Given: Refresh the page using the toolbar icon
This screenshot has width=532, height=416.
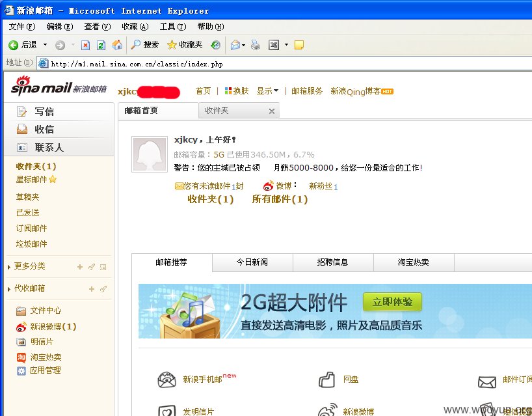Looking at the screenshot, I should [101, 45].
